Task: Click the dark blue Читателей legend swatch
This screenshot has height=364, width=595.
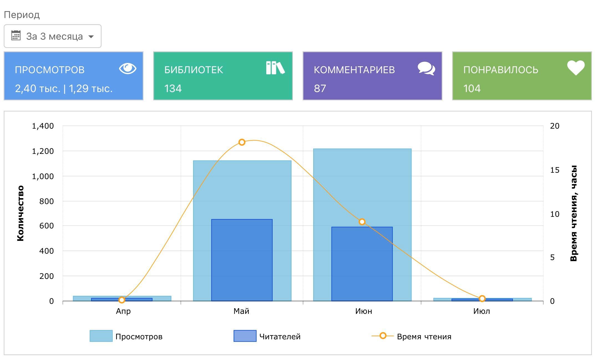Action: (x=245, y=336)
